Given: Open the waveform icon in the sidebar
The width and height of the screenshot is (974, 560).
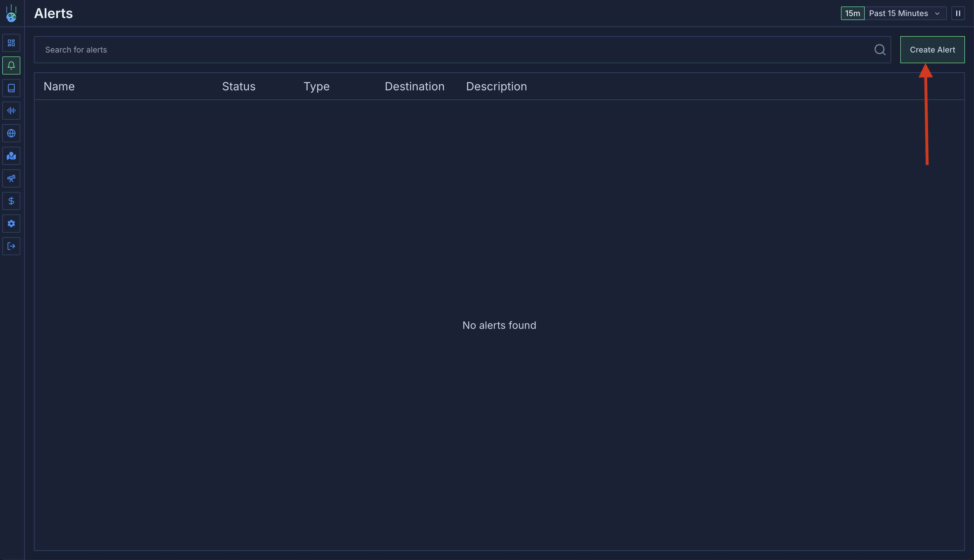Looking at the screenshot, I should tap(11, 111).
